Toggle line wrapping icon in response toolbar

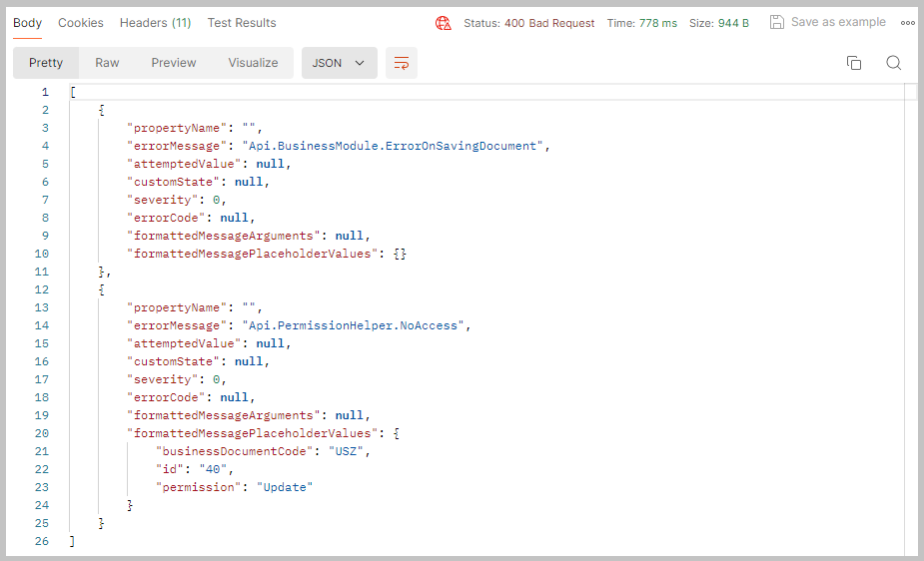tap(402, 63)
